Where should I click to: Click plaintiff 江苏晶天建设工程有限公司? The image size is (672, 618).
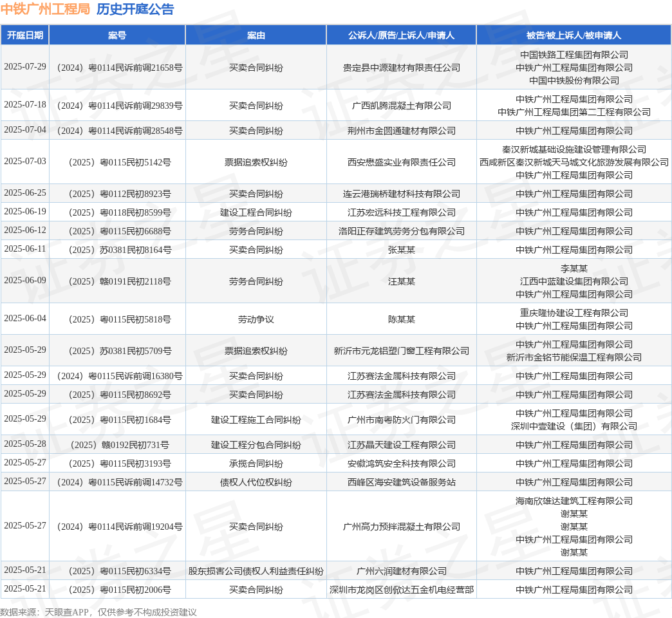tap(401, 445)
